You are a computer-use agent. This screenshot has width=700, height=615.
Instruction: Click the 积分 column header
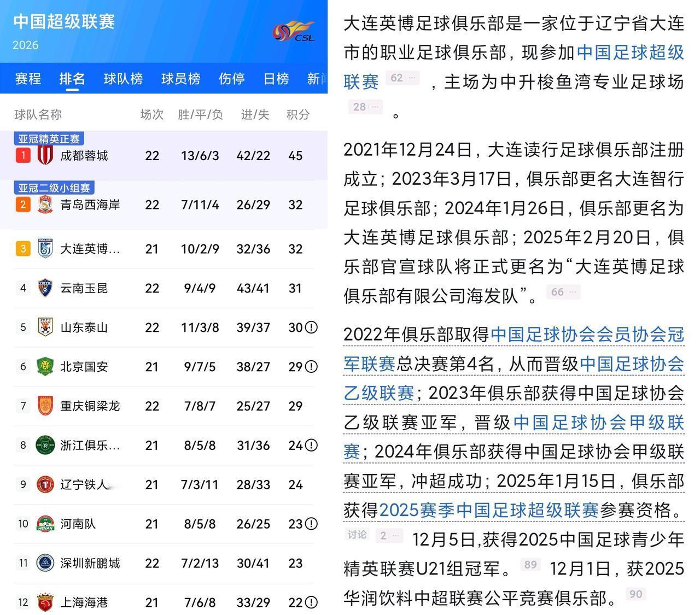pyautogui.click(x=298, y=114)
